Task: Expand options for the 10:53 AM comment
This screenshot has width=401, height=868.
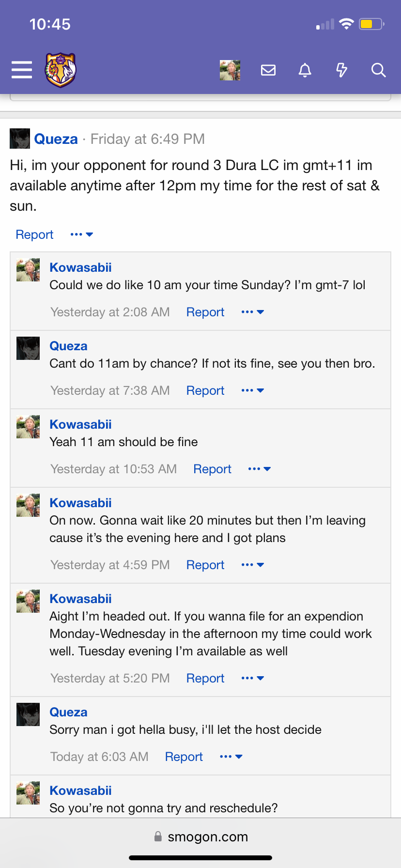Action: pos(259,469)
